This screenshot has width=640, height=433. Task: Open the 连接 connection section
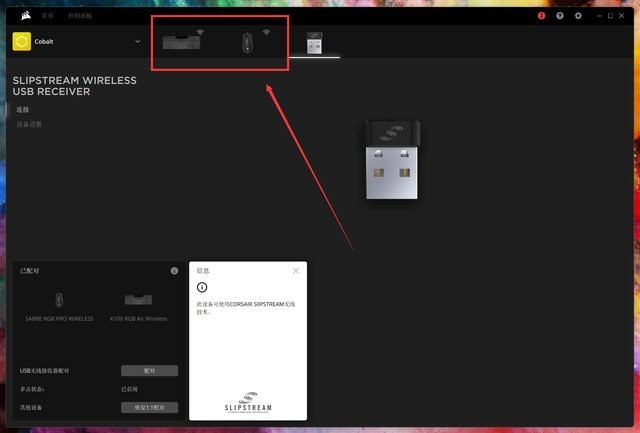tap(22, 110)
